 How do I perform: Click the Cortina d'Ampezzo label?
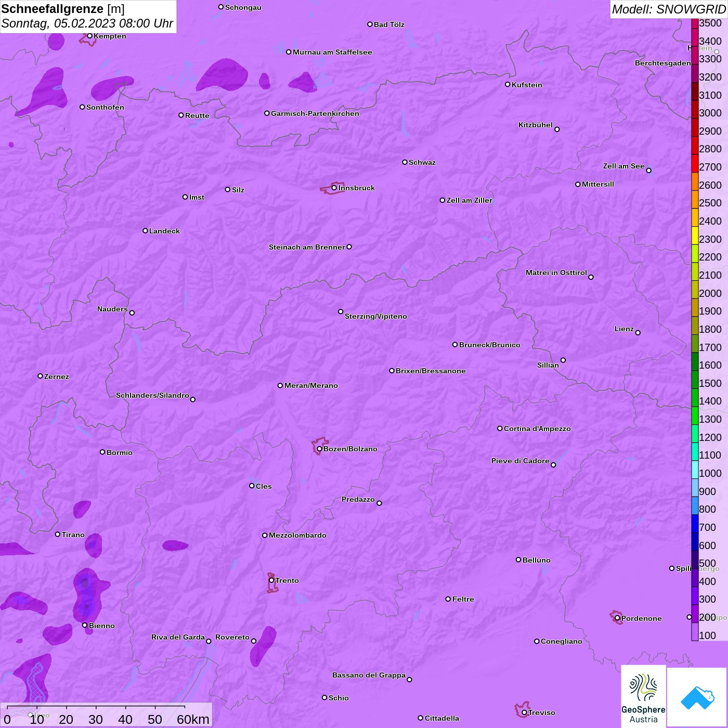pyautogui.click(x=537, y=428)
